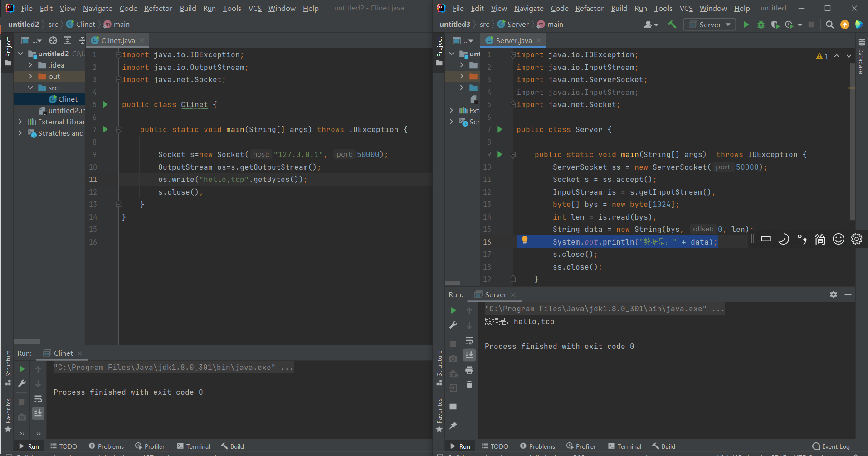Viewport: 868px width, 456px height.
Task: Open Terminal tool in Server window
Action: [624, 446]
